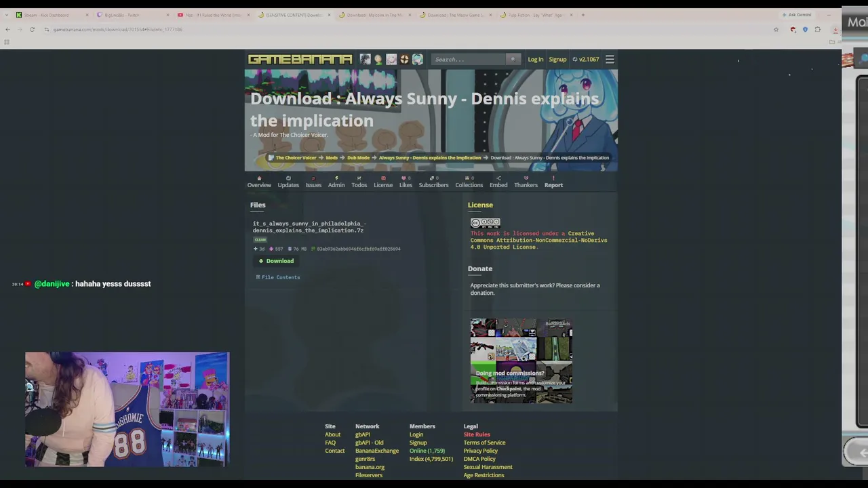The width and height of the screenshot is (868, 488).
Task: Open the red browser extension icon
Action: point(793,29)
